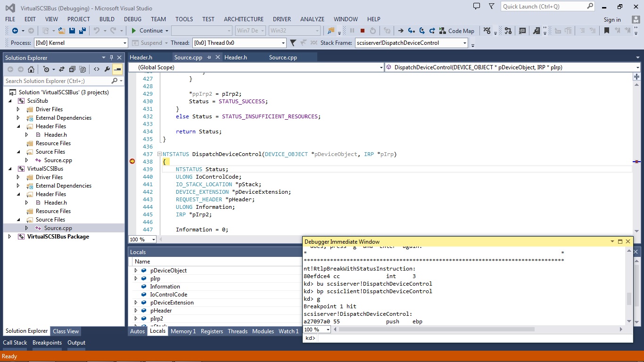Open the DRIVER menu
644x362 pixels.
[282, 19]
